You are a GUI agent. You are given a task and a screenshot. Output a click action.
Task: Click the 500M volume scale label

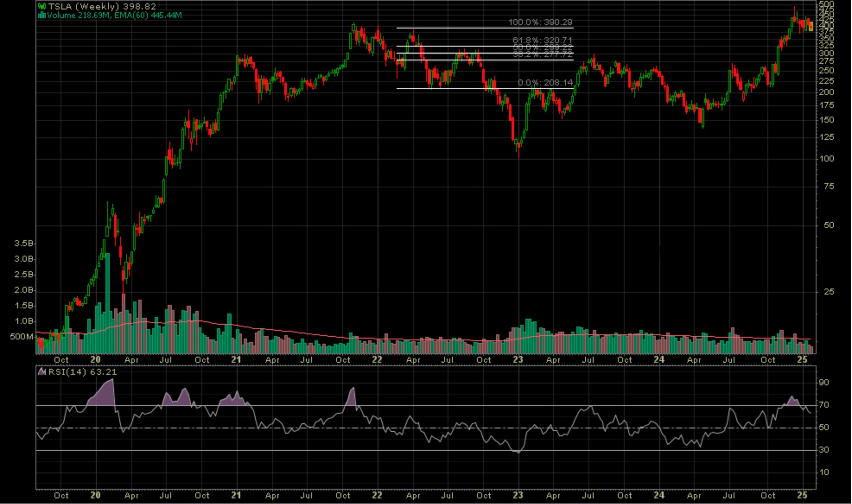(22, 337)
